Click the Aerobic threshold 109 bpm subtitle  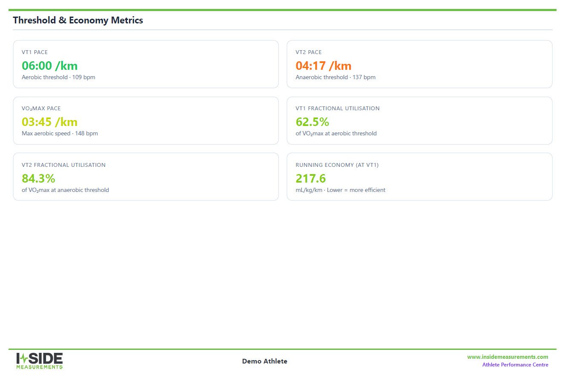pyautogui.click(x=58, y=77)
